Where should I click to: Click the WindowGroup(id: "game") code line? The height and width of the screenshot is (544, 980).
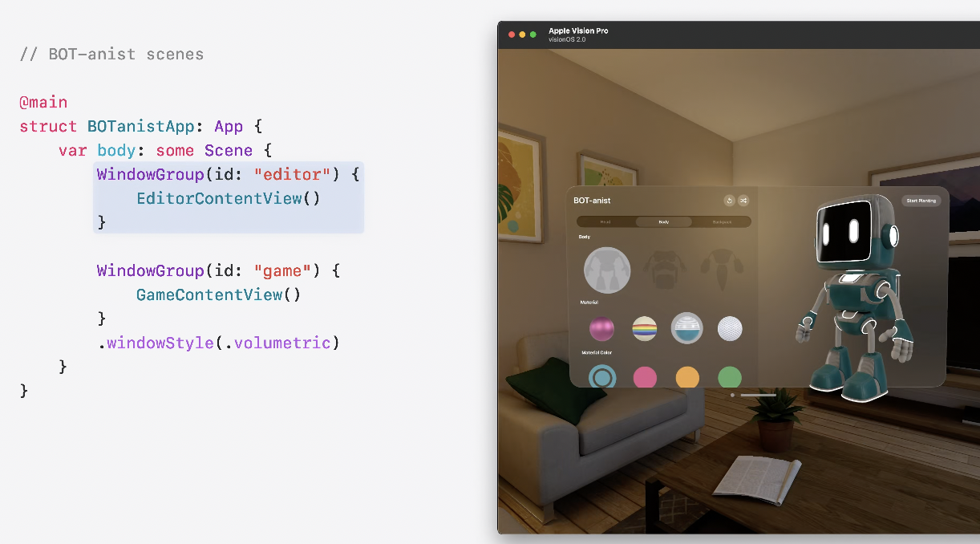pyautogui.click(x=219, y=270)
